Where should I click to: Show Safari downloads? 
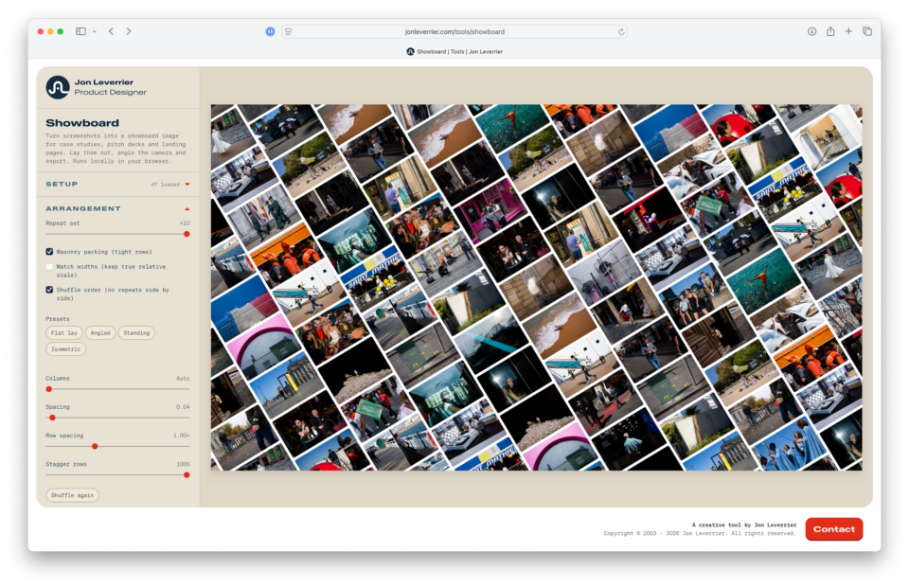tap(812, 31)
